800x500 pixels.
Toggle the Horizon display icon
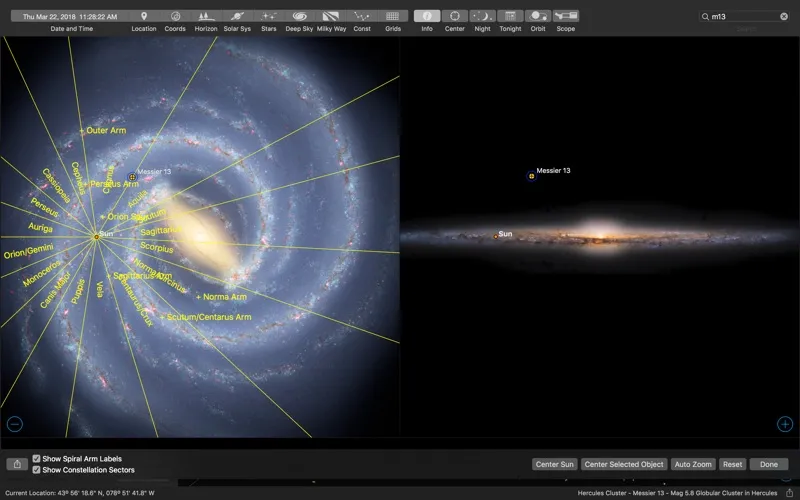(x=205, y=17)
